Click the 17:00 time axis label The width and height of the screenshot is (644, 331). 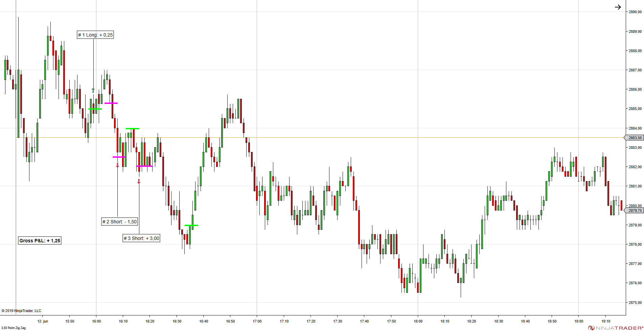point(257,321)
